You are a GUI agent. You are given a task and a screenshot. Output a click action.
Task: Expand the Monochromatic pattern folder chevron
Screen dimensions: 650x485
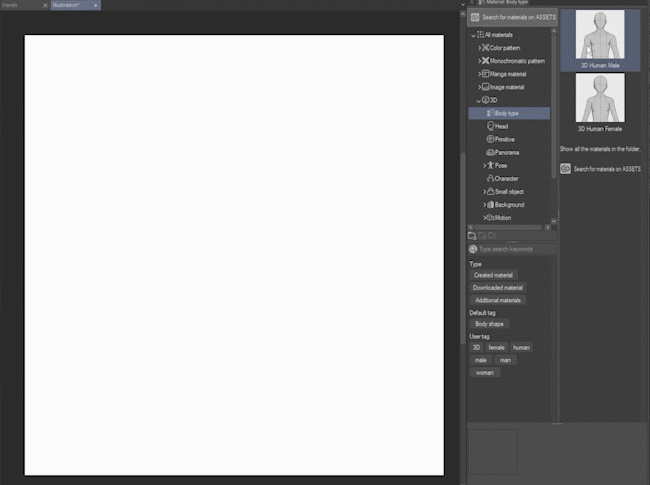point(479,61)
